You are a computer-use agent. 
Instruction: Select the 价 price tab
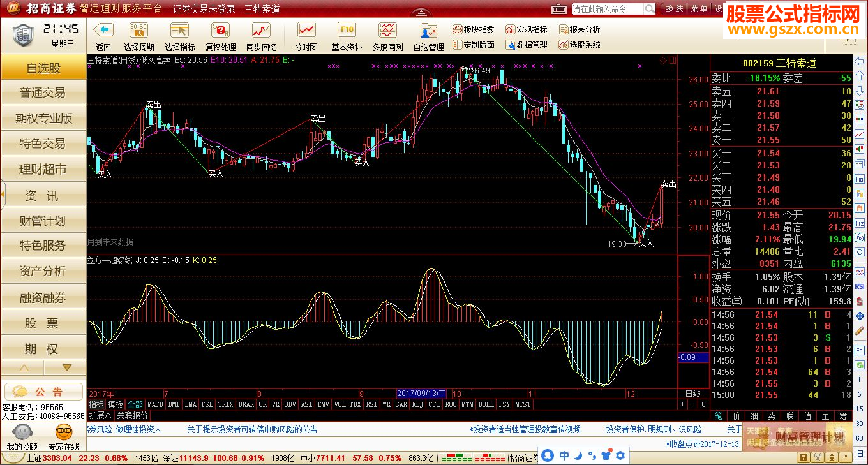pos(737,416)
